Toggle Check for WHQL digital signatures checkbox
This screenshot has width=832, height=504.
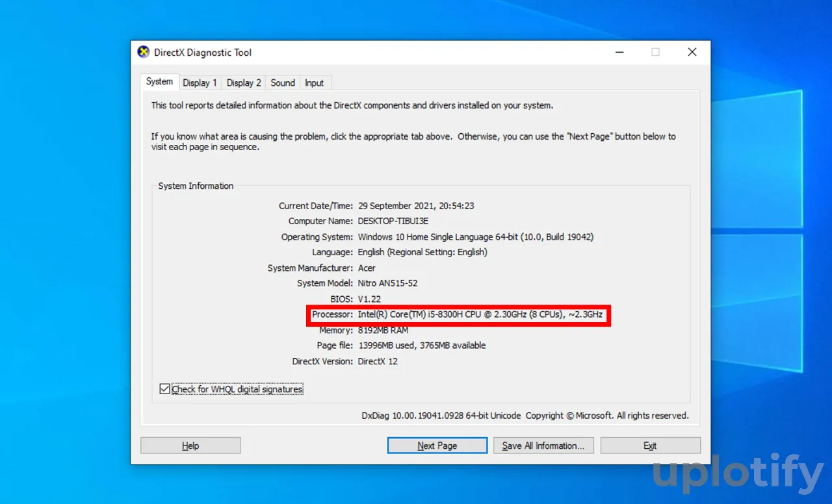click(x=164, y=389)
